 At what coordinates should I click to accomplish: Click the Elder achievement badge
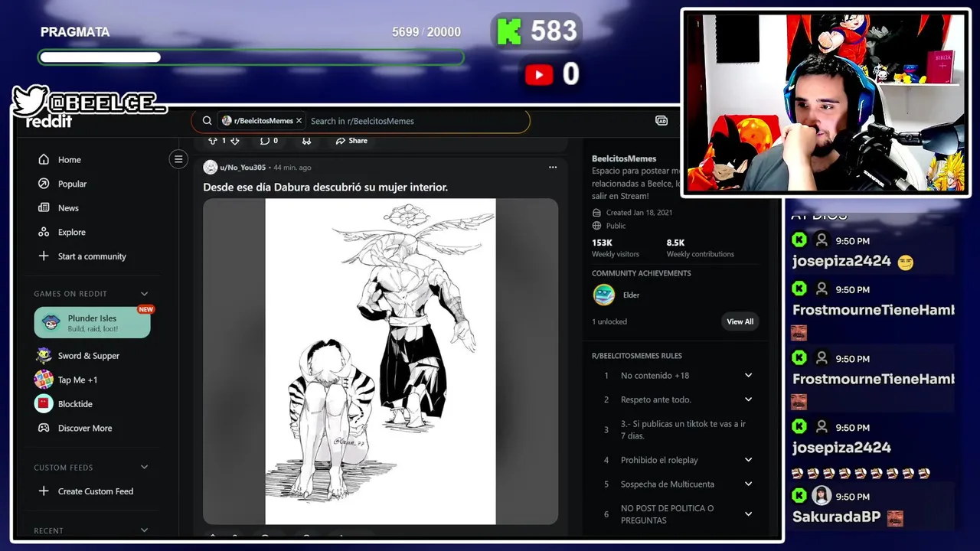tap(604, 295)
